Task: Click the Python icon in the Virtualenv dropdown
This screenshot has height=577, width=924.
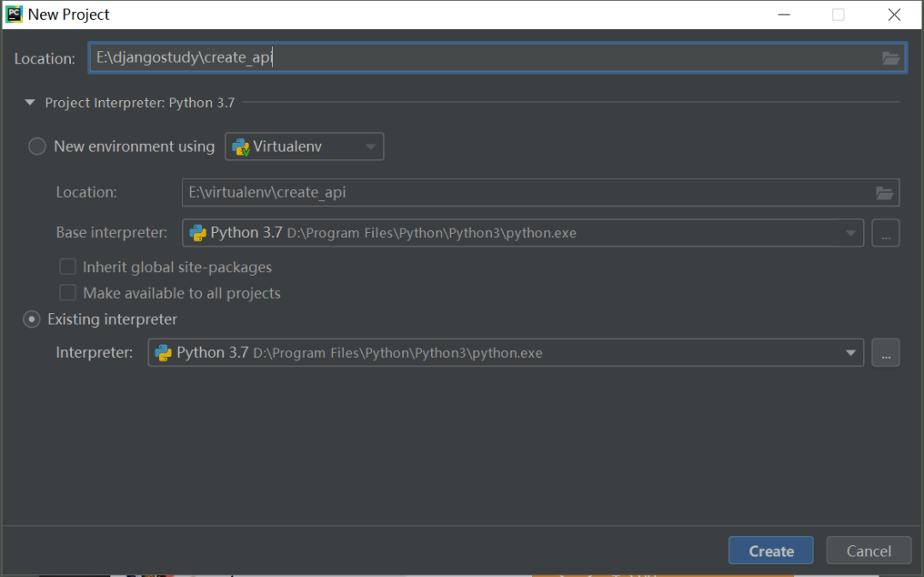Action: tap(240, 146)
